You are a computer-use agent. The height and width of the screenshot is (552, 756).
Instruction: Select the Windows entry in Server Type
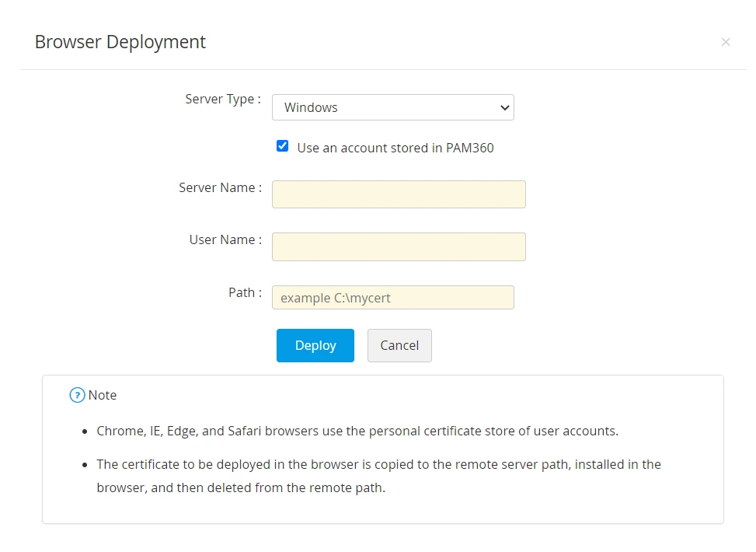pos(392,107)
